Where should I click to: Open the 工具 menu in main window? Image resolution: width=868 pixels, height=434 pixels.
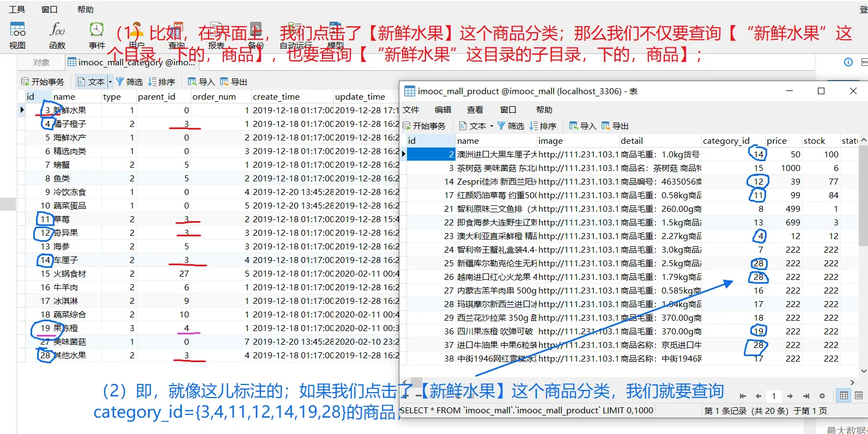[x=17, y=9]
